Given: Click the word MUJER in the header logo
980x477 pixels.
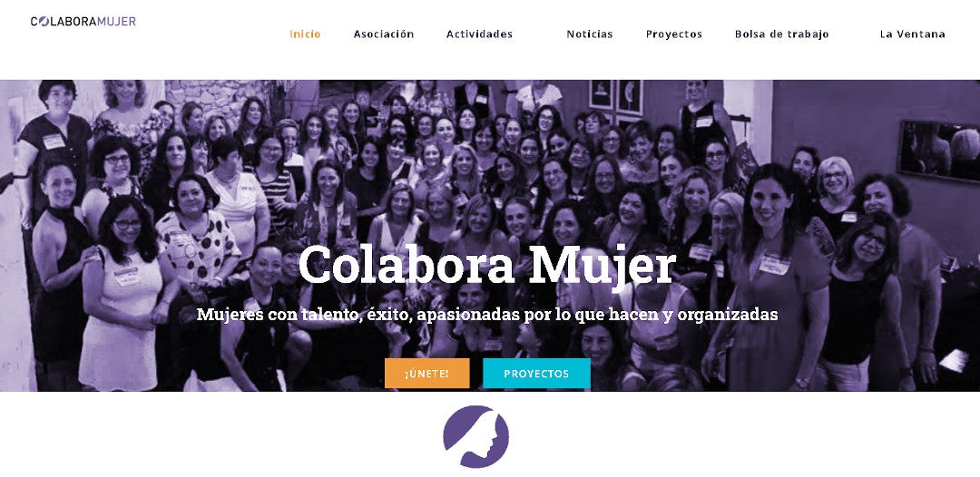Looking at the screenshot, I should (117, 21).
